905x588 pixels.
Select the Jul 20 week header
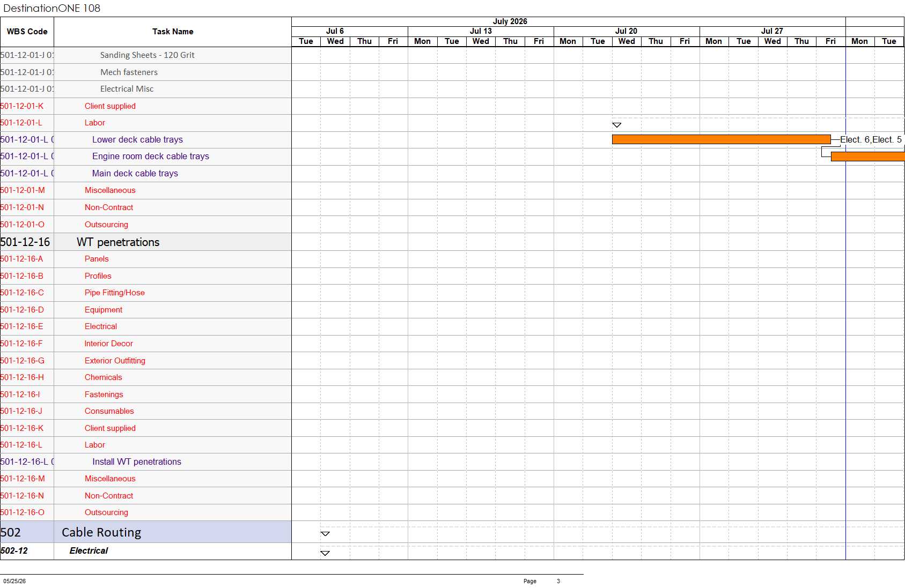(x=627, y=31)
